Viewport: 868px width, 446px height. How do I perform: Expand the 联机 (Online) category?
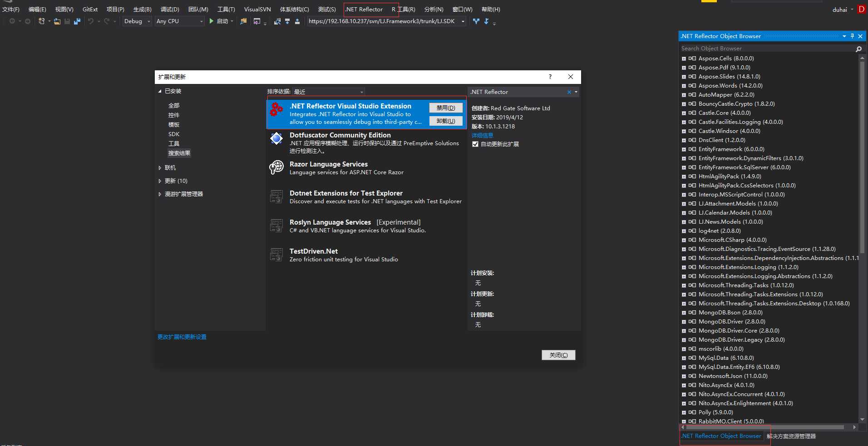160,168
